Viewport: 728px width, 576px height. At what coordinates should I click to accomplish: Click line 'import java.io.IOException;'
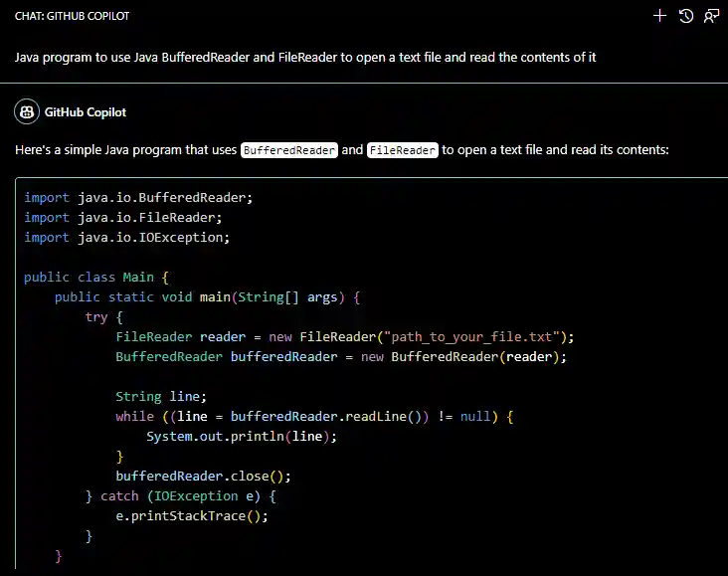(x=126, y=238)
